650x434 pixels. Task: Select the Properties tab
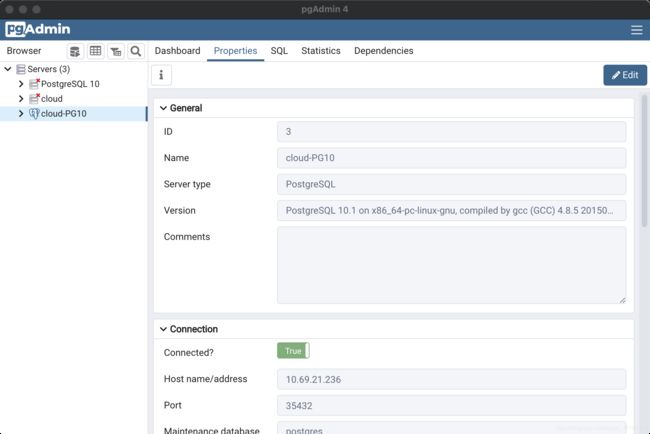[235, 51]
